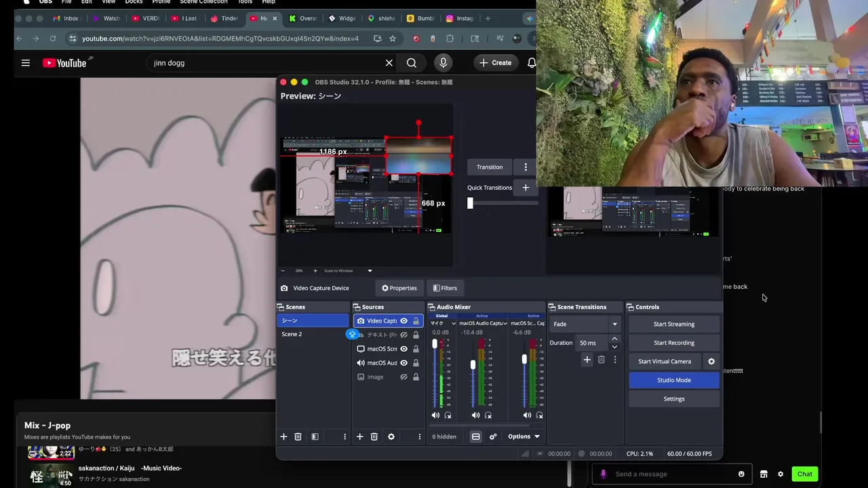Decrease transition Duration with down arrow
This screenshot has width=868, height=488.
pyautogui.click(x=614, y=346)
